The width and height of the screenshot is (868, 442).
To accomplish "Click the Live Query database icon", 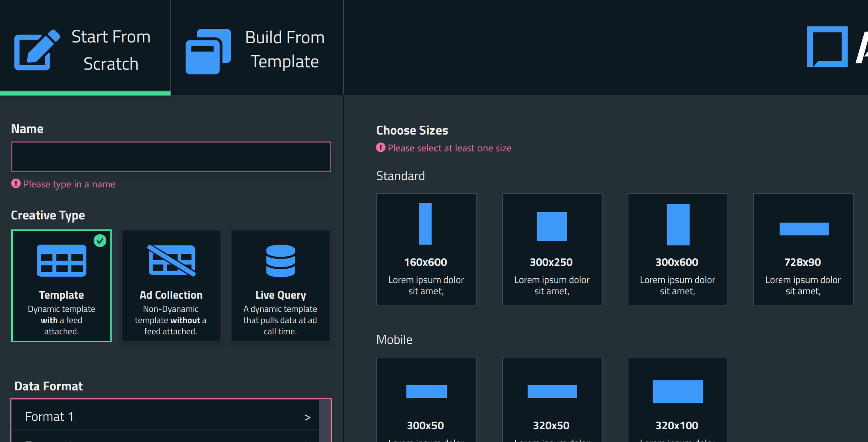I will [280, 261].
